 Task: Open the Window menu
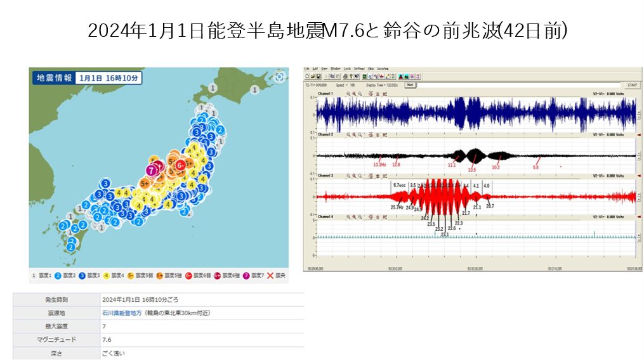click(x=335, y=68)
